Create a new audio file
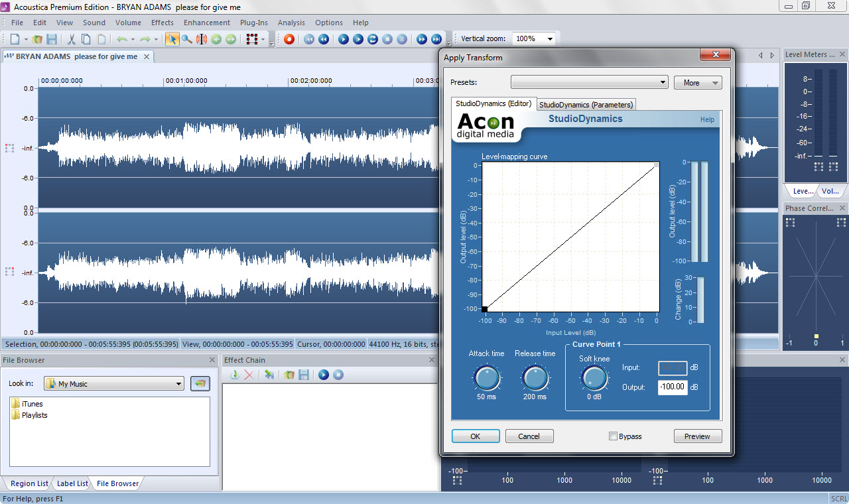 click(15, 39)
